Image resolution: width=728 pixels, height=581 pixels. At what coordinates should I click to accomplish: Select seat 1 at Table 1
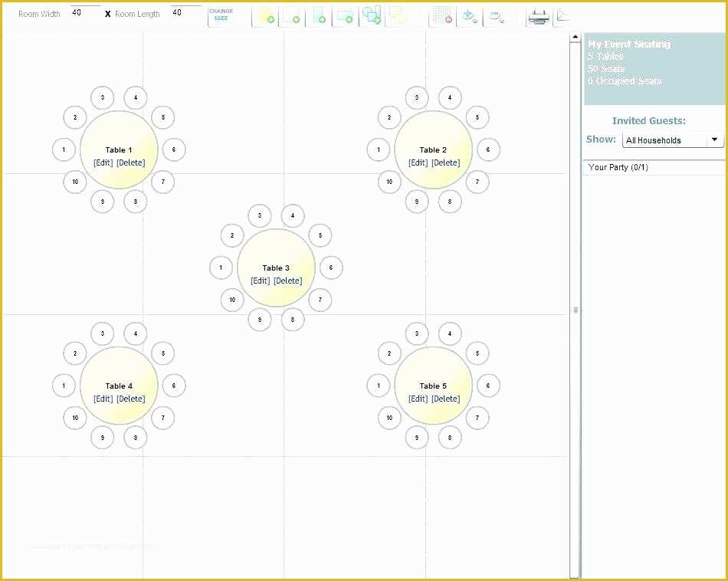tap(64, 149)
